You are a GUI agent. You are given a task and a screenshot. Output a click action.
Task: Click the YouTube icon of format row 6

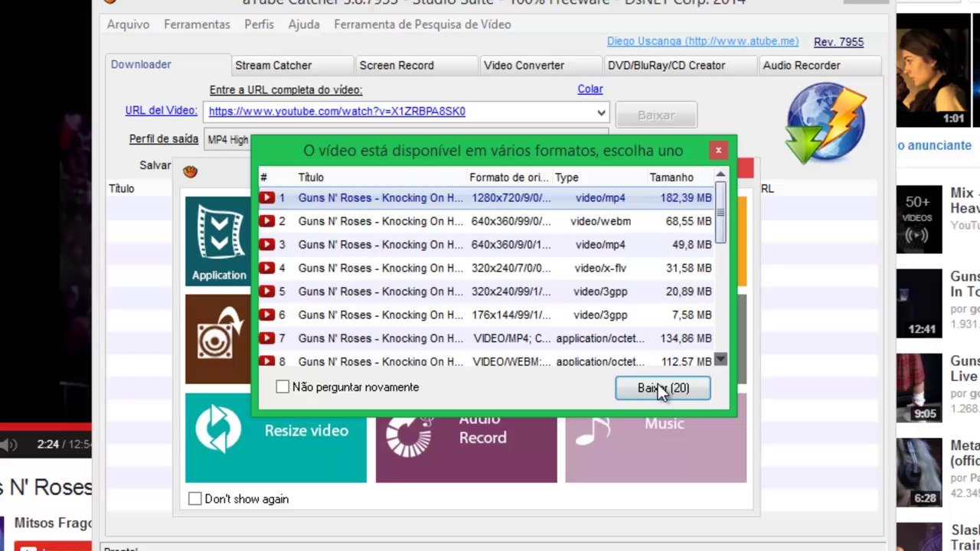pyautogui.click(x=266, y=315)
